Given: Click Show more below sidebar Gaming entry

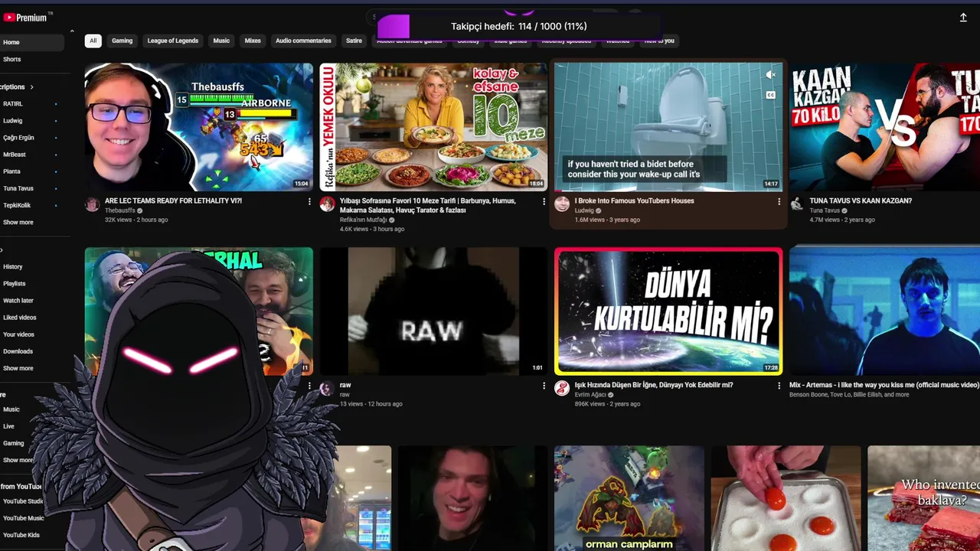Looking at the screenshot, I should click(x=18, y=460).
